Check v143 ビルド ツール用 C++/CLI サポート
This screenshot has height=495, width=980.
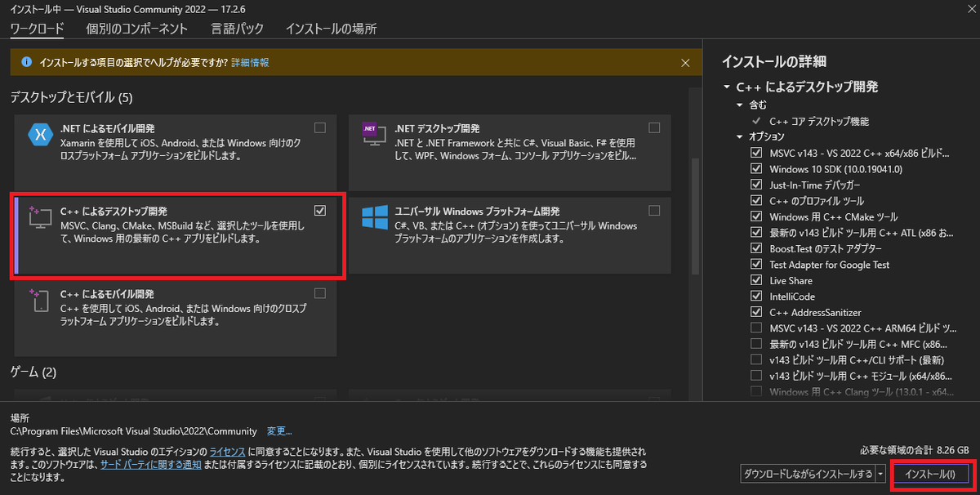coord(756,360)
